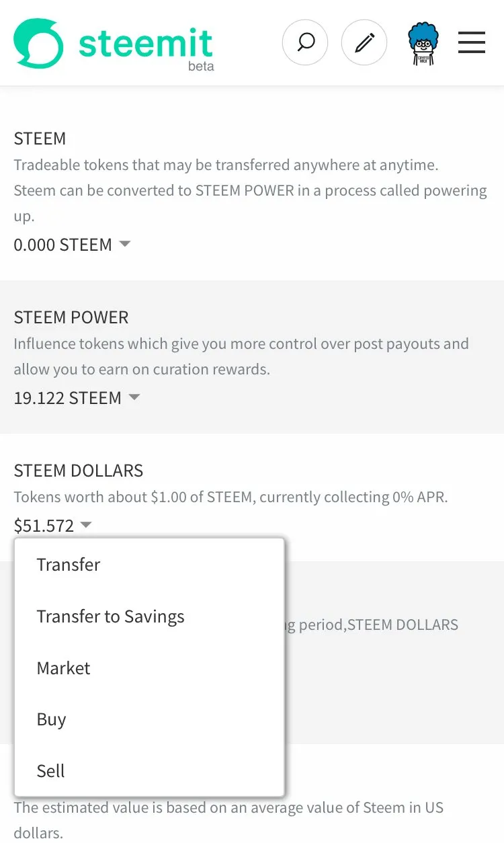Choose Buy in the dropdown menu

pos(51,719)
